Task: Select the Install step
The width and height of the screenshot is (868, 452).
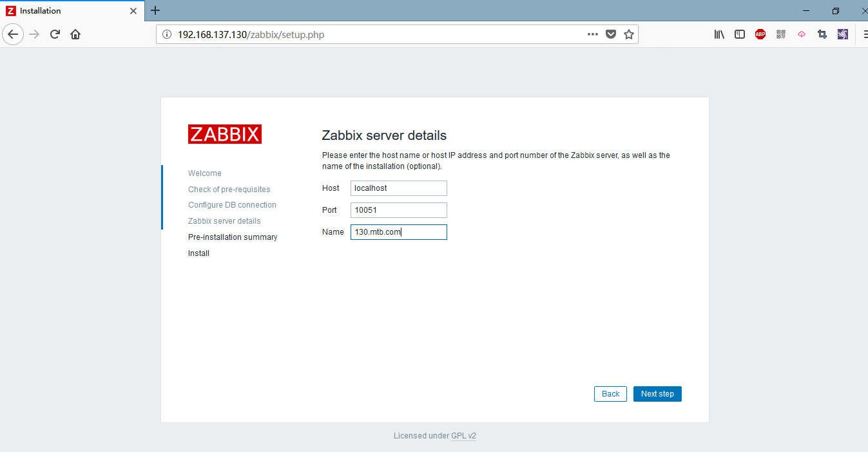Action: 198,253
